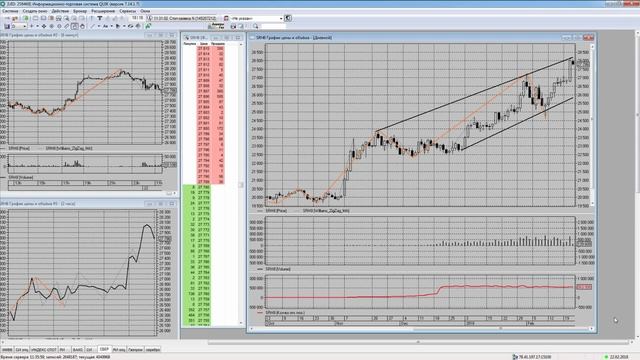
Task: Click SRH8 [Price] legend in daily chart
Action: [x=276, y=211]
